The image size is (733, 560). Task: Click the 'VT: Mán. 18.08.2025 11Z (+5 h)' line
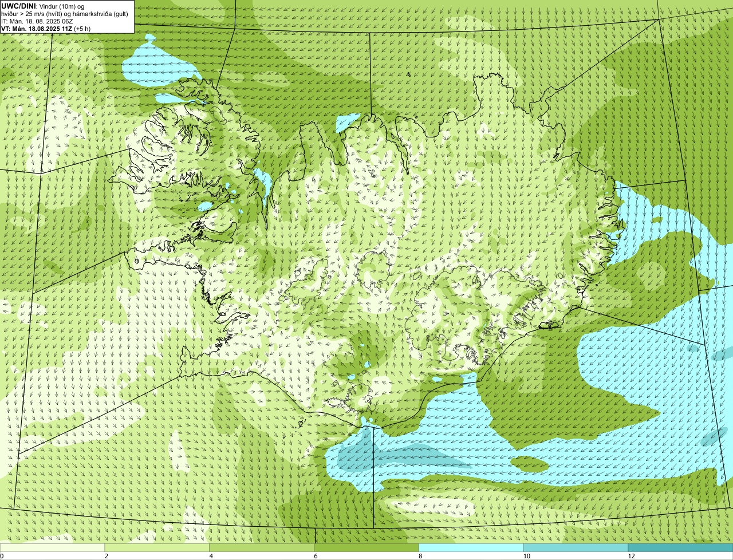(x=46, y=29)
